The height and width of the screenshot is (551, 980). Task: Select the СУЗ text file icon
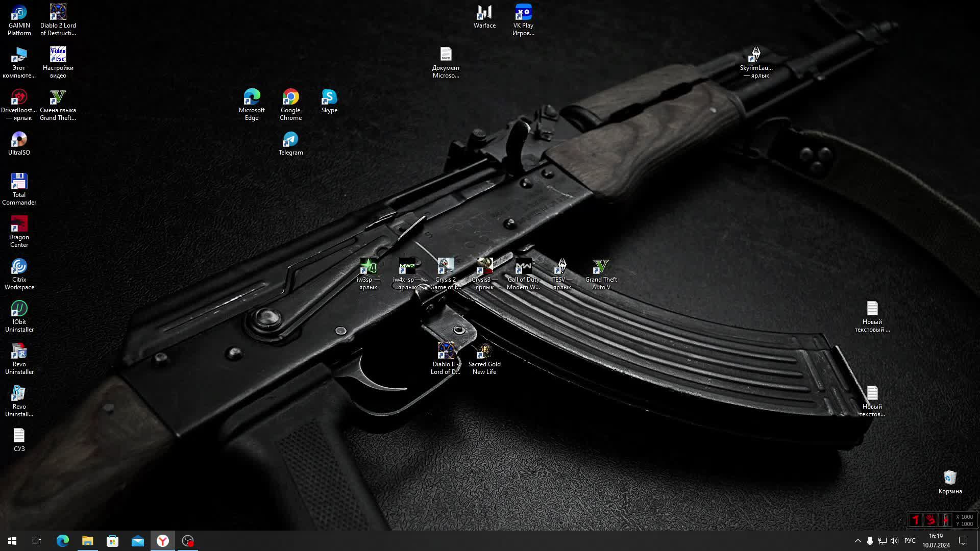pyautogui.click(x=19, y=440)
